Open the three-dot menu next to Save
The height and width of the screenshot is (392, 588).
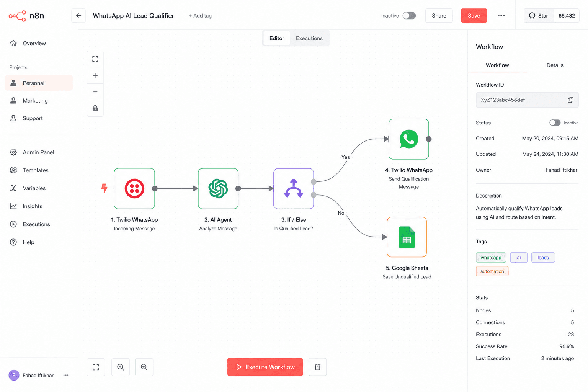(501, 16)
